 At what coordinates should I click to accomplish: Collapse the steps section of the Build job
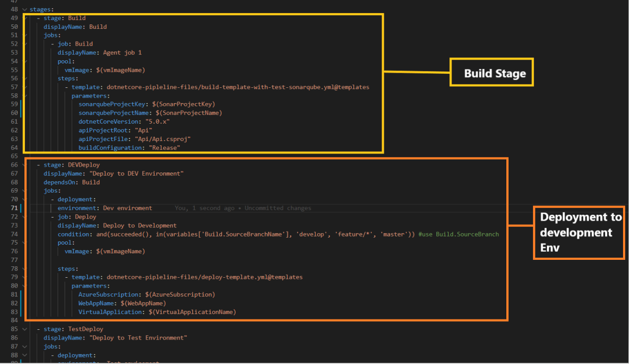[24, 79]
